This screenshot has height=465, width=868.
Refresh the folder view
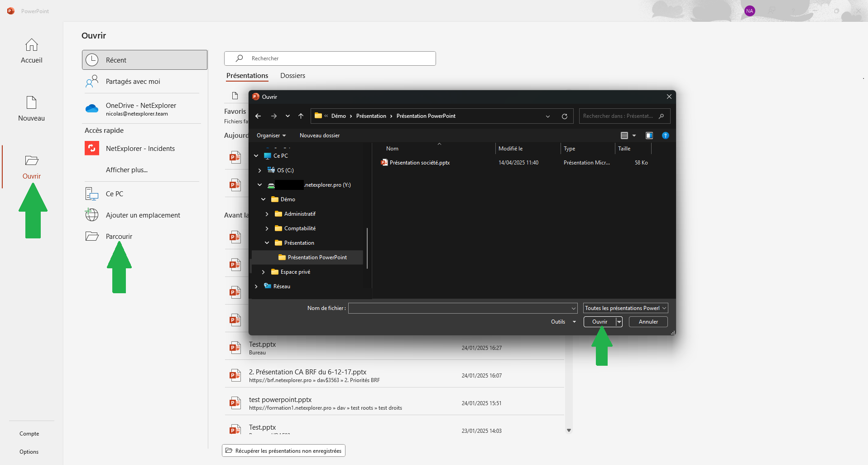coord(565,116)
